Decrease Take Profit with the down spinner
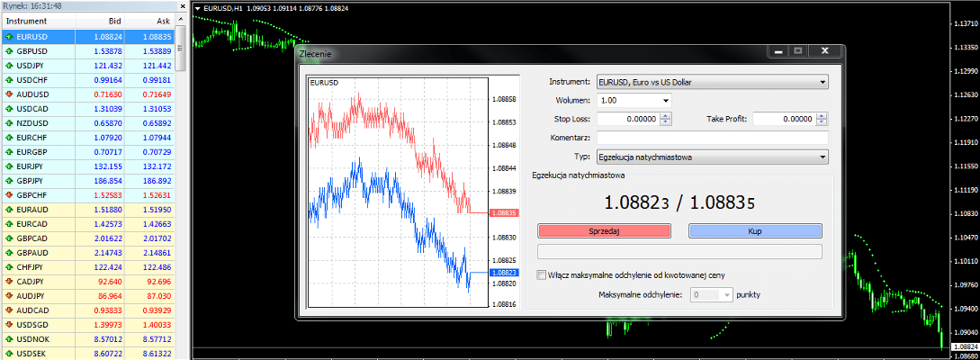 (822, 122)
